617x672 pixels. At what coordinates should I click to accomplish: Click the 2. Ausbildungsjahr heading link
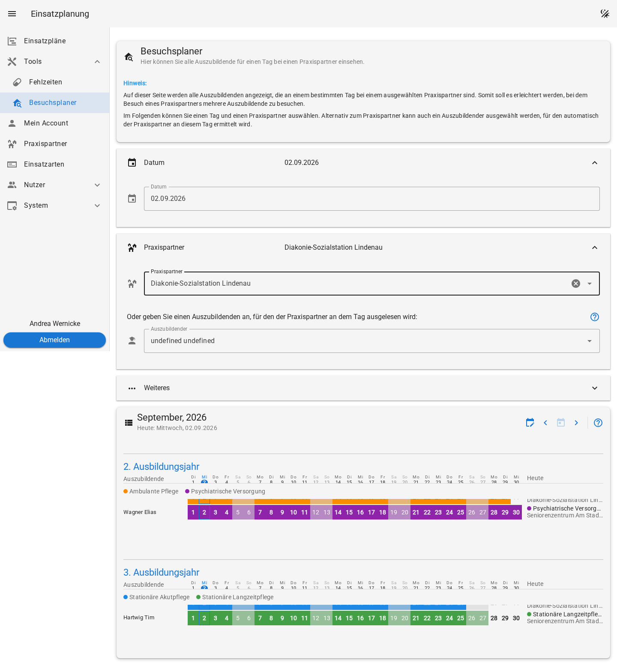[161, 466]
